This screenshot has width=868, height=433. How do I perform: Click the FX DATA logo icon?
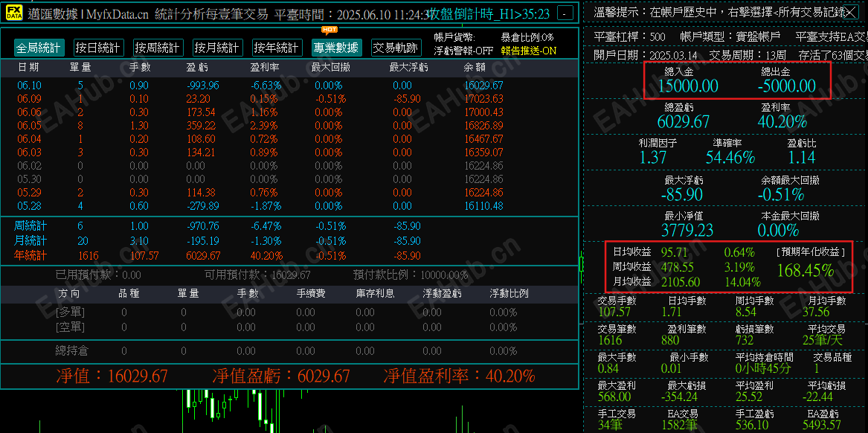tap(14, 13)
